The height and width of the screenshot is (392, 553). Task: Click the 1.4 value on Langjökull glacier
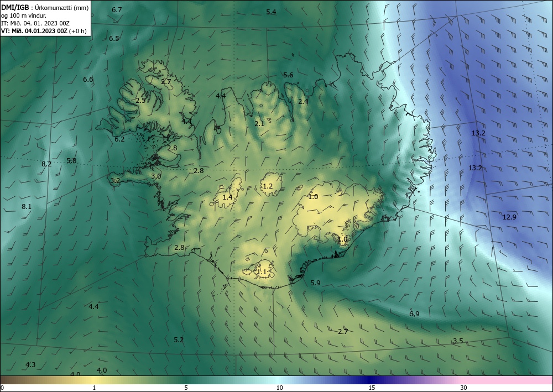(x=227, y=197)
